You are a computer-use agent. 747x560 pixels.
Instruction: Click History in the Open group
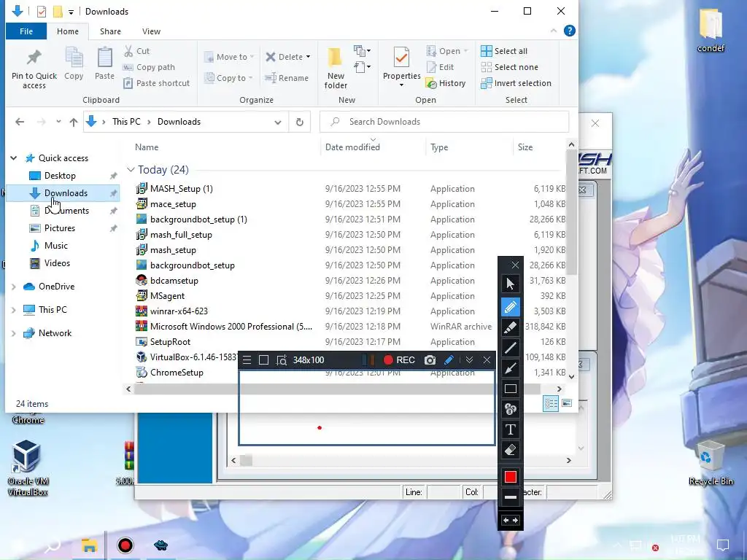pyautogui.click(x=446, y=83)
